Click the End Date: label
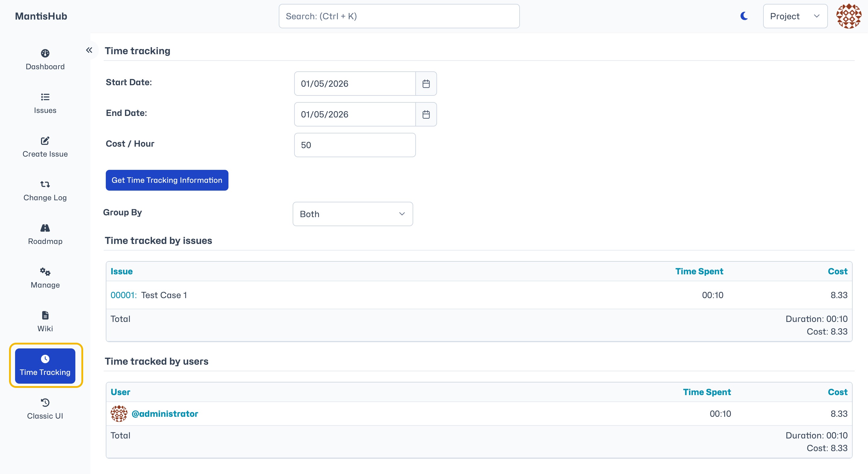868x474 pixels. click(126, 113)
